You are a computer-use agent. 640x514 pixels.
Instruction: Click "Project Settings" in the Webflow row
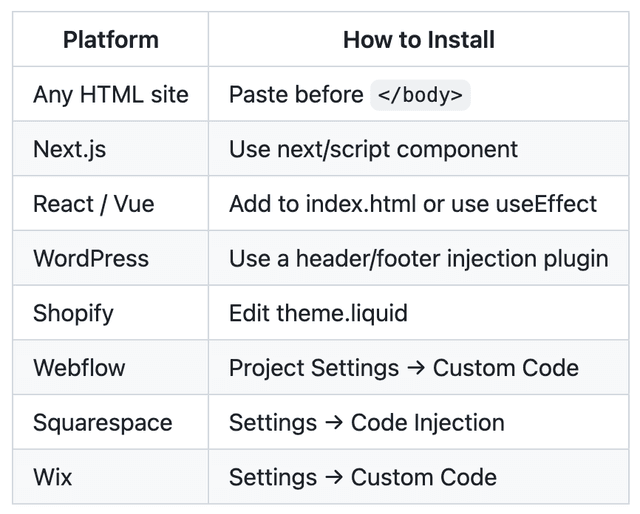click(313, 367)
